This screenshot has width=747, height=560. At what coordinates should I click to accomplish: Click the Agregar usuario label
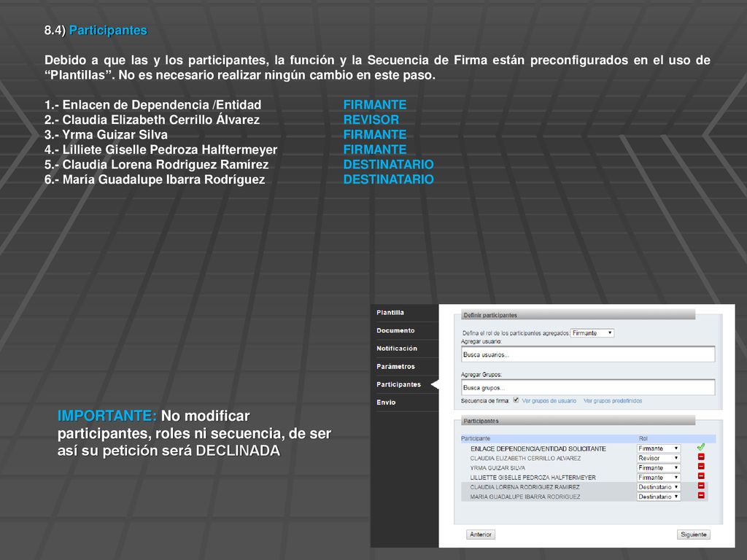pyautogui.click(x=481, y=341)
